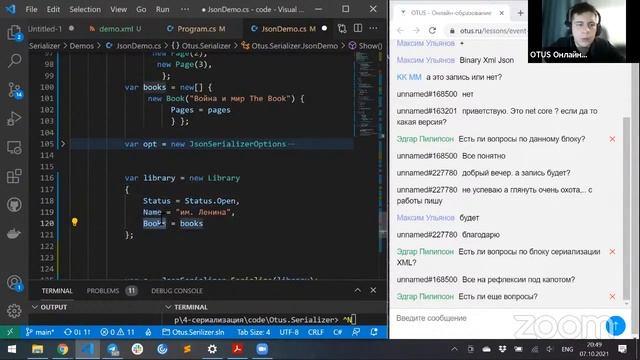Reload the OTUS browser page
The width and height of the screenshot is (640, 360).
[x=432, y=31]
